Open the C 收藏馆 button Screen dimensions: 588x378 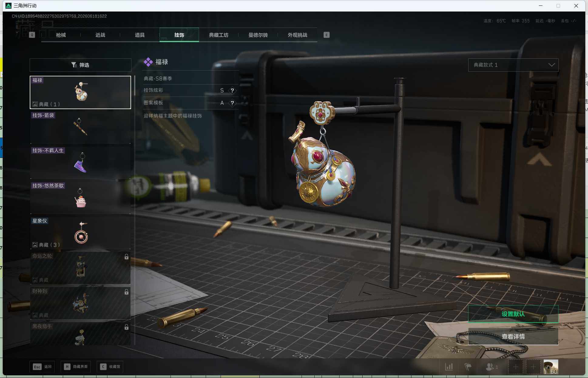(110, 367)
